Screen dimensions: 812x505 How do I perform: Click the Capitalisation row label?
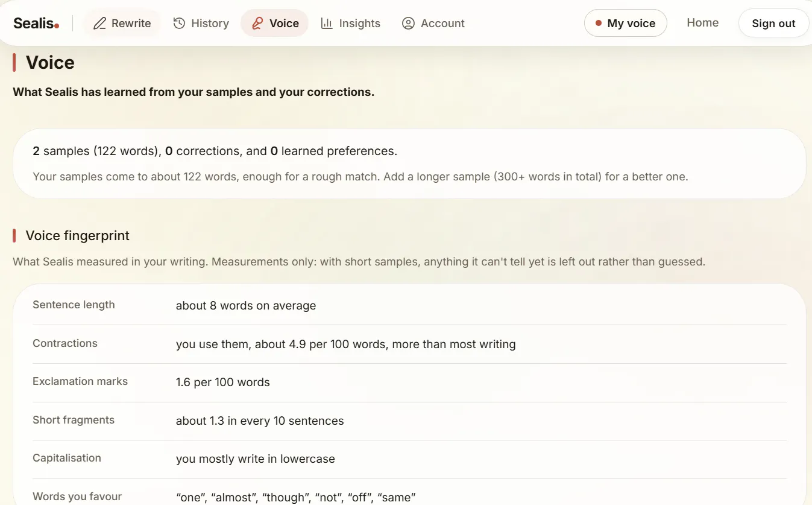pyautogui.click(x=67, y=458)
